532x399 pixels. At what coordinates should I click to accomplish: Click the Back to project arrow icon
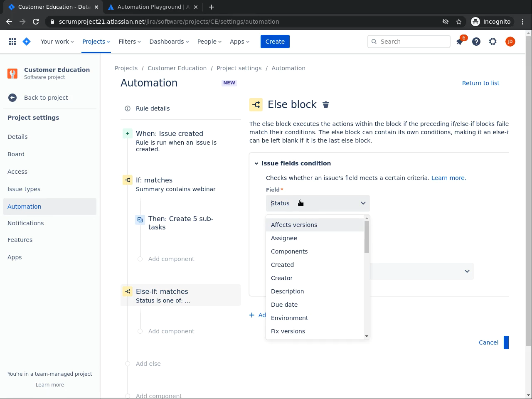(12, 98)
